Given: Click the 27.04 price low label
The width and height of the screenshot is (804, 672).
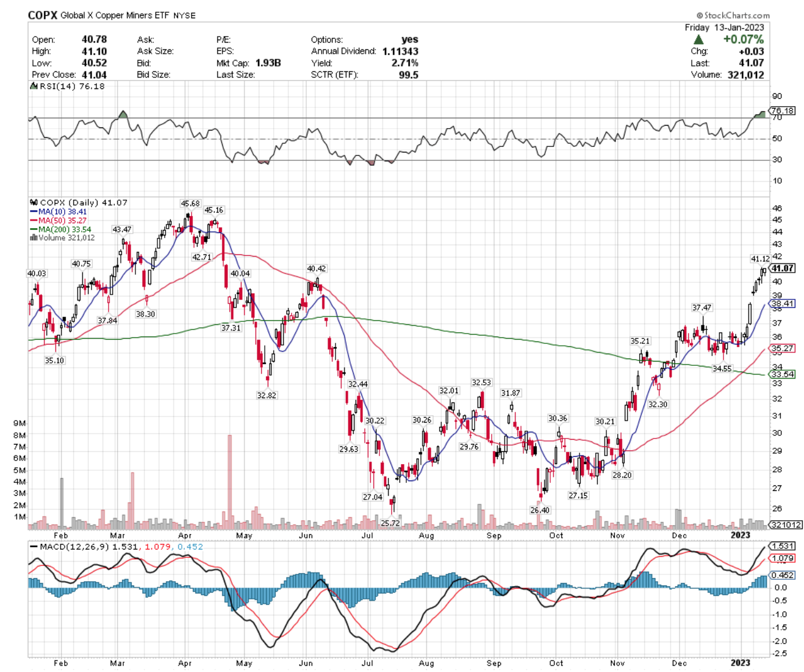Looking at the screenshot, I should tap(372, 498).
